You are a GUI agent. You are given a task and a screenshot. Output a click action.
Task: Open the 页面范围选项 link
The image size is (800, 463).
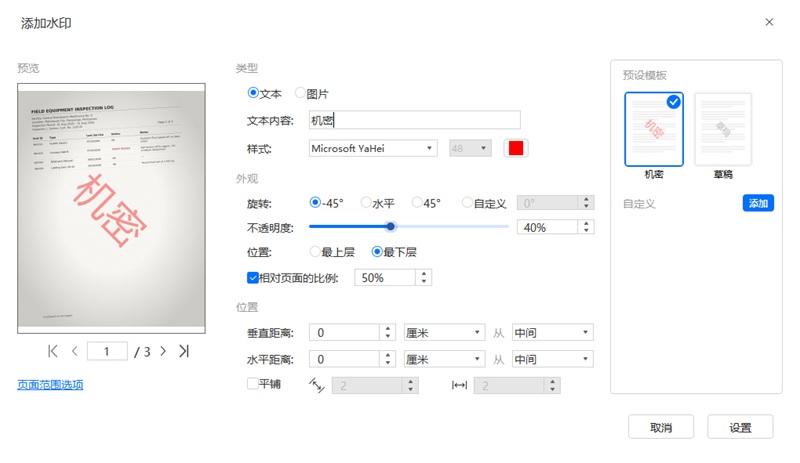[50, 384]
